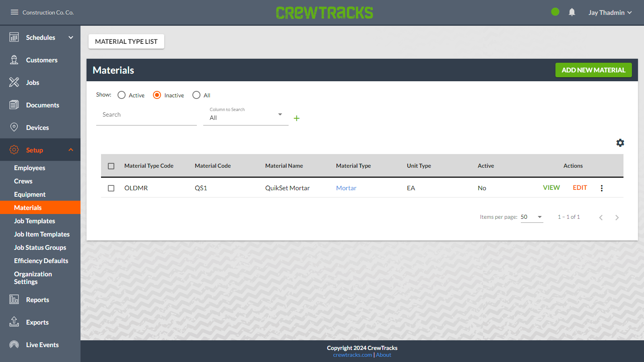Change Items per page dropdown
Image resolution: width=644 pixels, height=362 pixels.
coord(532,217)
